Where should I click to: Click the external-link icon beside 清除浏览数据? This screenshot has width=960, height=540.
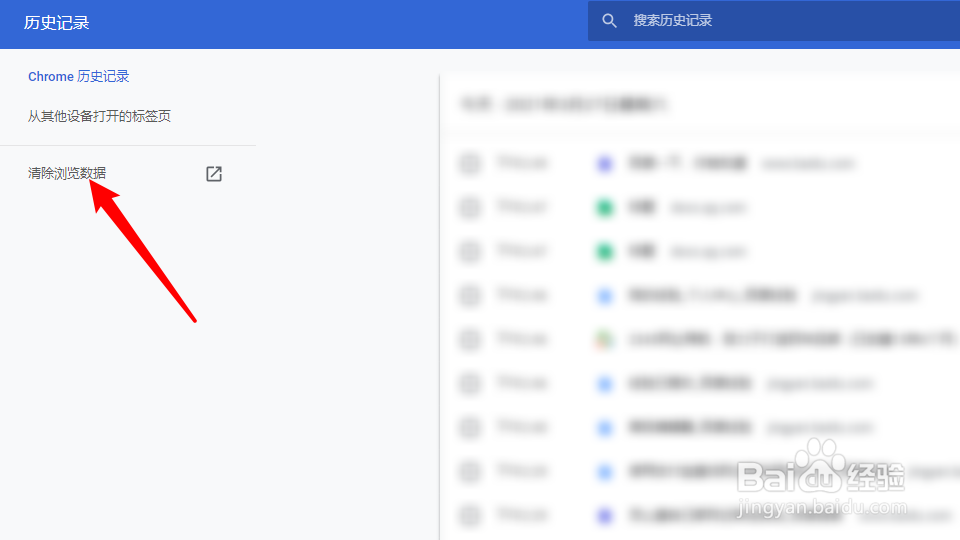(214, 174)
